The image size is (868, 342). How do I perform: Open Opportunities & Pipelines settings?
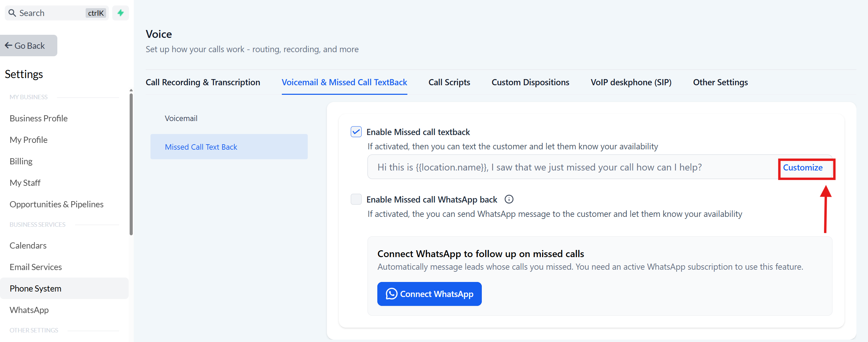(x=56, y=204)
